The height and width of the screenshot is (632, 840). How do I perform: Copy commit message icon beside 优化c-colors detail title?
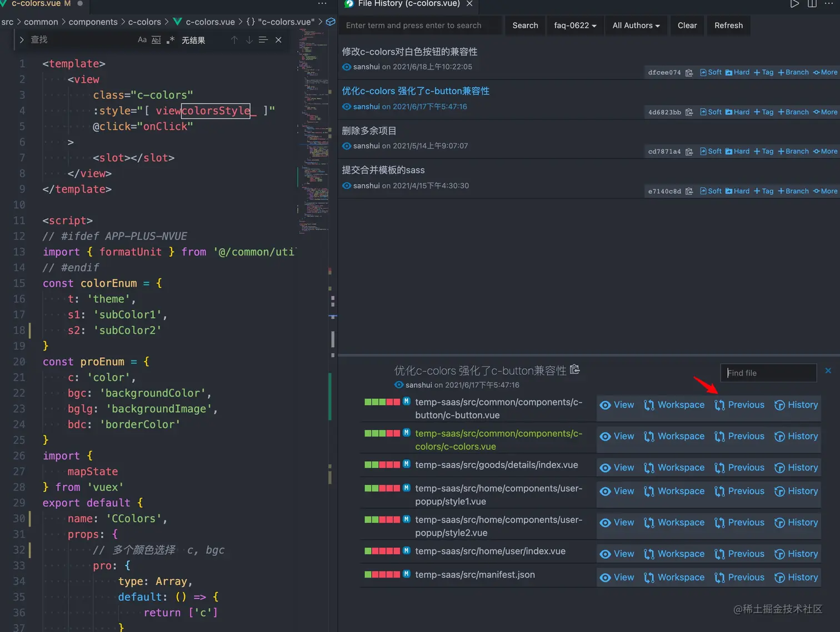(575, 369)
